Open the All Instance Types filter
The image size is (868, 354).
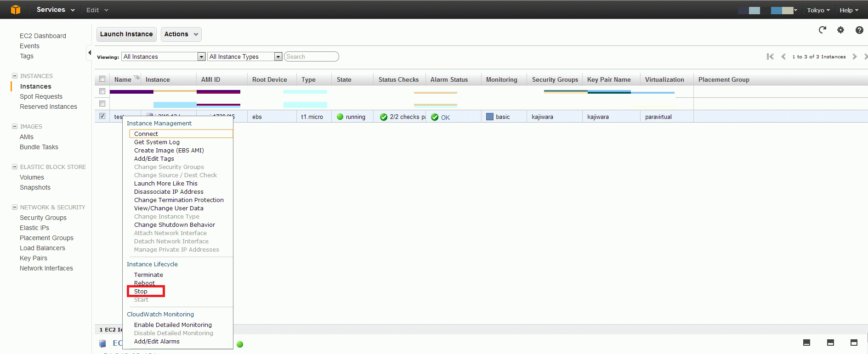[245, 56]
